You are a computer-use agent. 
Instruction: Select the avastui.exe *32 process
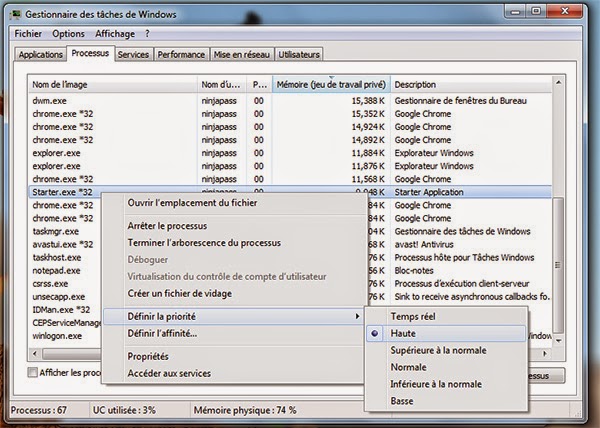[x=63, y=245]
